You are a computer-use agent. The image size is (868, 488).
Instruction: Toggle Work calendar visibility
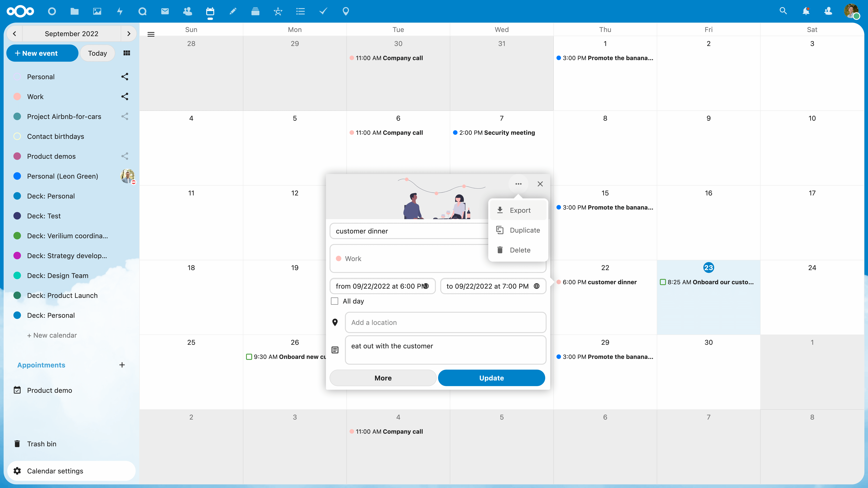click(17, 97)
